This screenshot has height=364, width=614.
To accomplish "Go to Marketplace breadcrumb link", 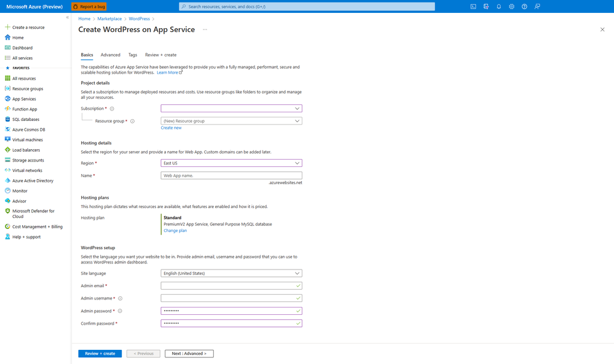I will click(x=109, y=19).
